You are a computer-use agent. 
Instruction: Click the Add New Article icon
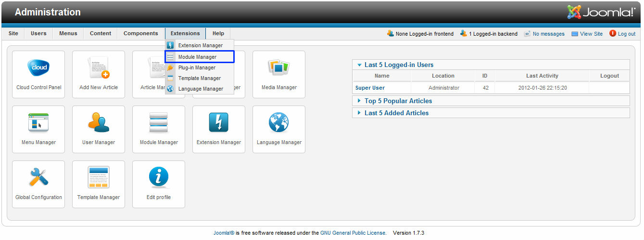click(99, 74)
